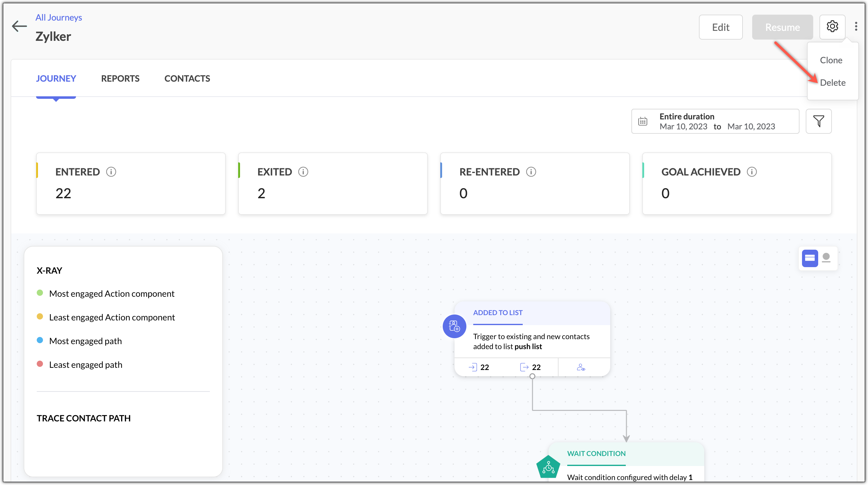Open the CONTACTS tab
The image size is (868, 485).
[187, 79]
